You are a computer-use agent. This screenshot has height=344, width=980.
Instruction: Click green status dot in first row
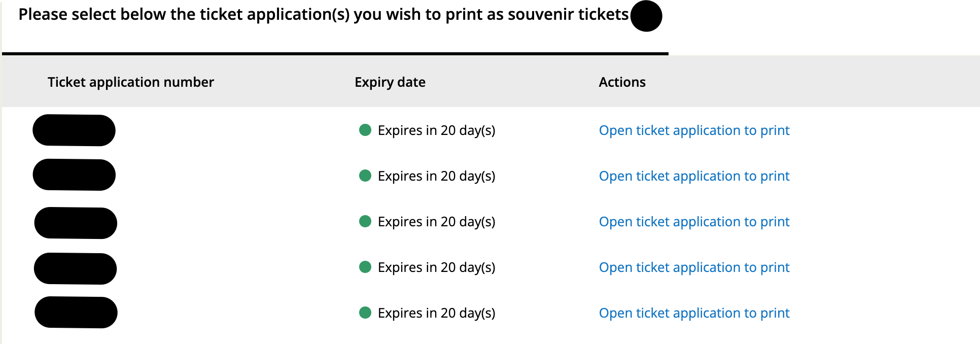tap(365, 130)
